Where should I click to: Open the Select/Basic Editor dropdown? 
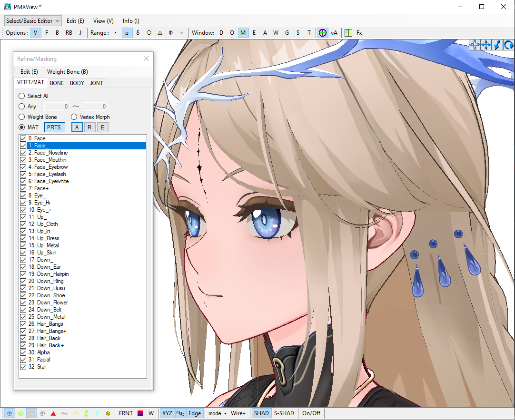click(33, 20)
